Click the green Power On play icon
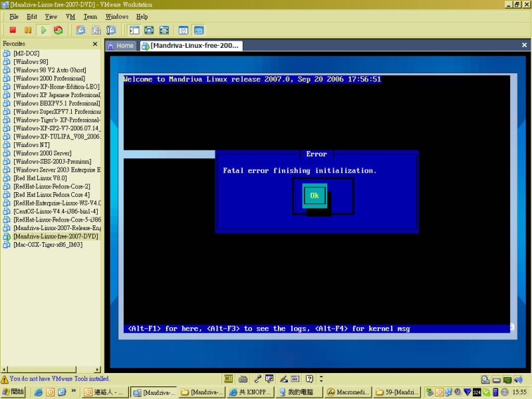The width and height of the screenshot is (532, 399). click(43, 30)
